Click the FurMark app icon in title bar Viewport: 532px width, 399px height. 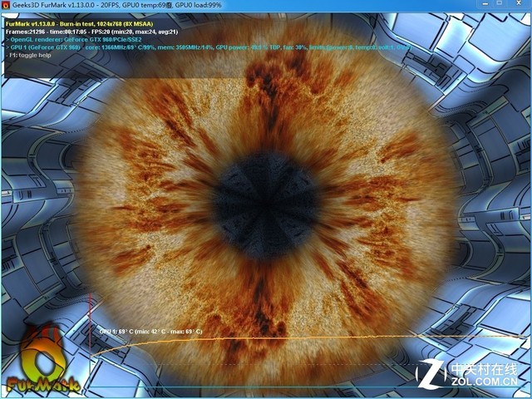6,5
